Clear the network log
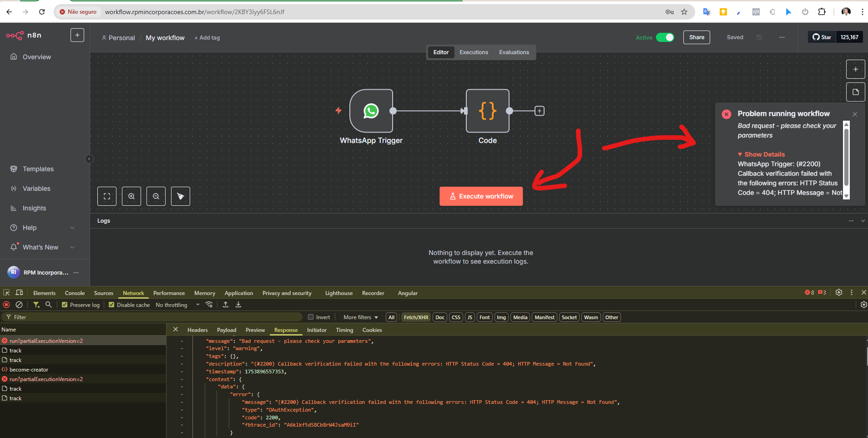Image resolution: width=868 pixels, height=438 pixels. click(x=19, y=305)
